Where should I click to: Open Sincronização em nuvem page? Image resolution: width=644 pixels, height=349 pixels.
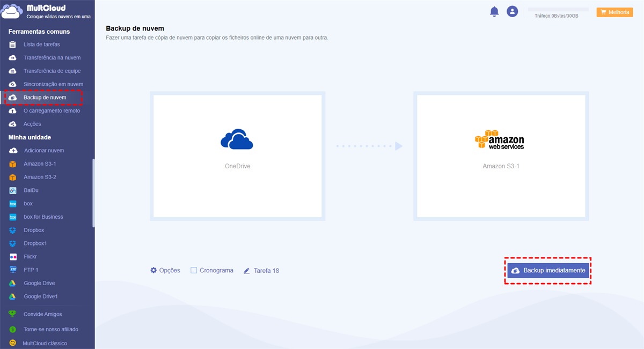(53, 84)
